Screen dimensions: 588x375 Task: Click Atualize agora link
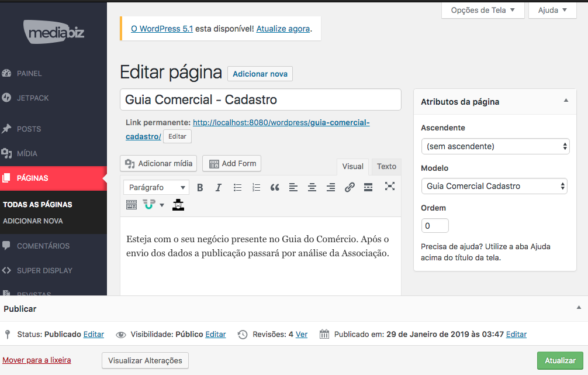click(283, 29)
